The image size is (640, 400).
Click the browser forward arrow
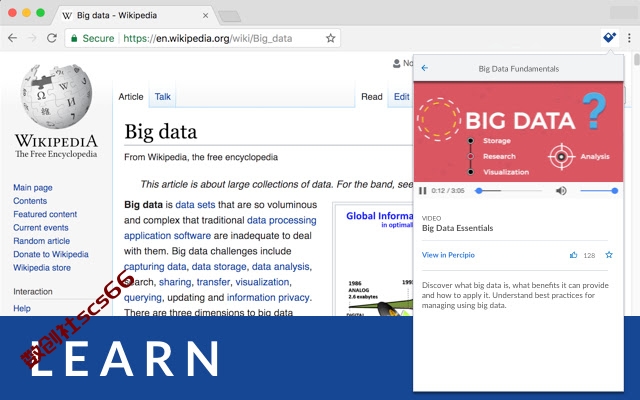point(32,38)
